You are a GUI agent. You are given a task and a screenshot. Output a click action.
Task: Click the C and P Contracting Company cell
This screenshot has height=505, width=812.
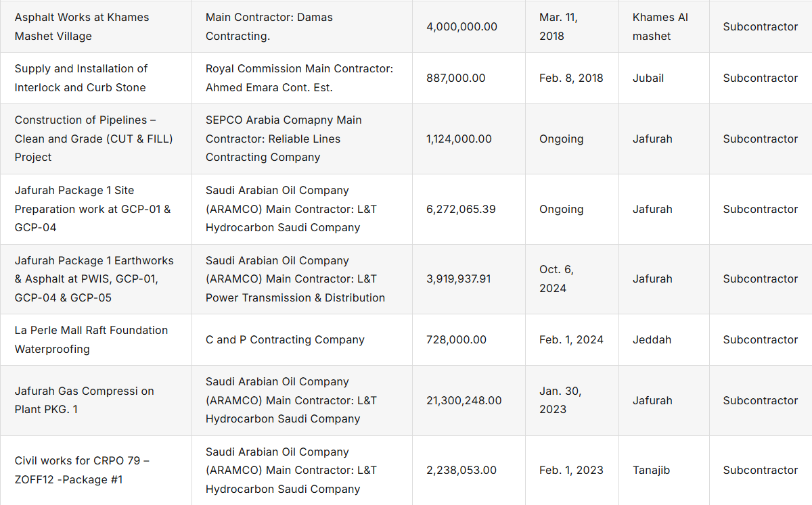(x=285, y=340)
